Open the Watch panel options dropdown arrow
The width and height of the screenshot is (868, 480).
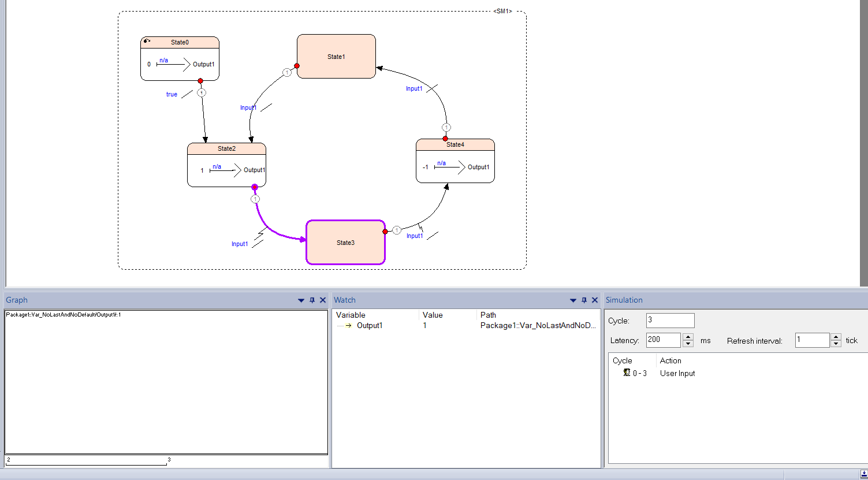click(573, 300)
